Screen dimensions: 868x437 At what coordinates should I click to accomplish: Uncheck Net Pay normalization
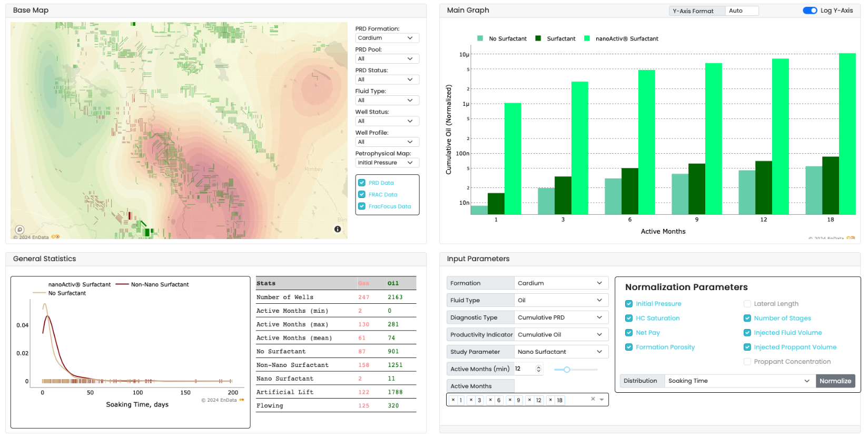629,333
